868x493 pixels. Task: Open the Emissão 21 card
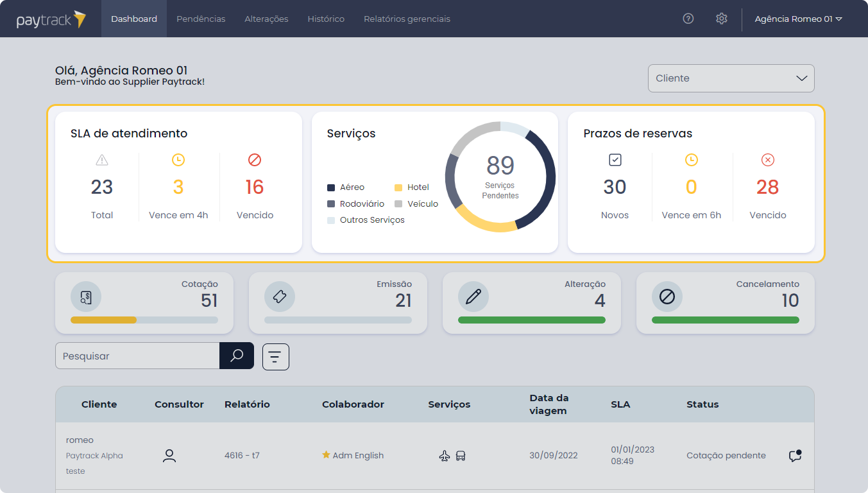[x=338, y=303]
